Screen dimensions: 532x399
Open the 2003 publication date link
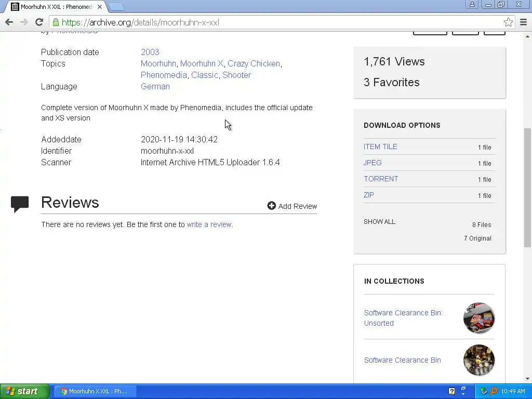150,52
